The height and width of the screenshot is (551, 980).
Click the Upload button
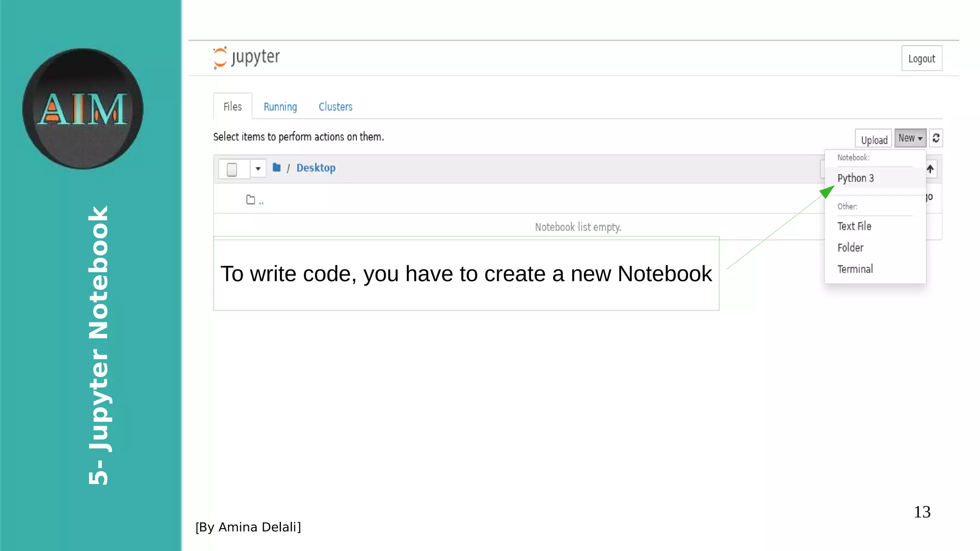pos(873,139)
